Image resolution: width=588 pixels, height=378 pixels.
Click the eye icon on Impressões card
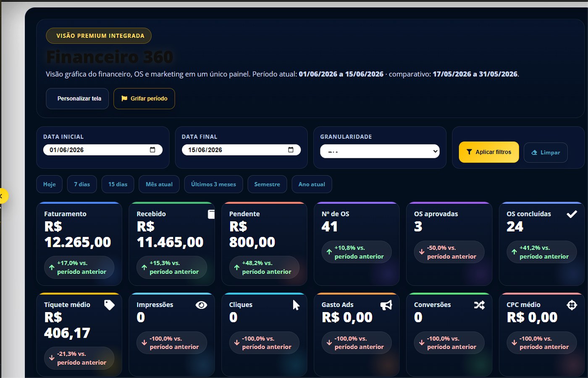201,305
